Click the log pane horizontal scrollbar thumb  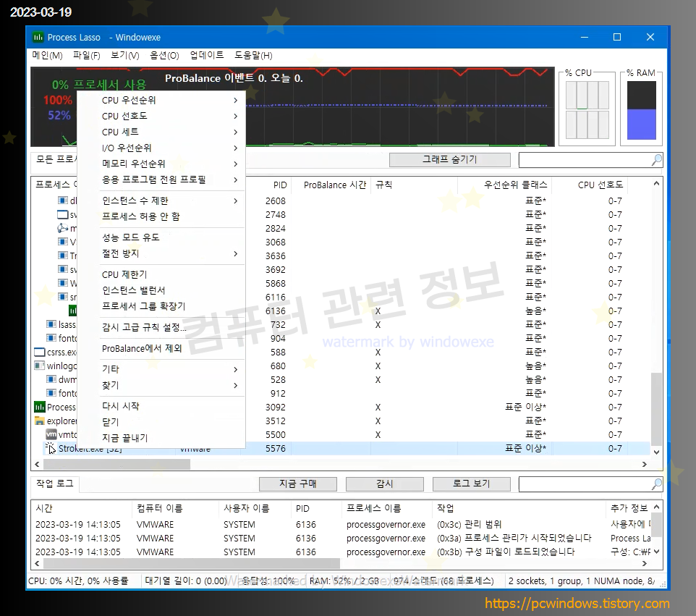pos(191,564)
